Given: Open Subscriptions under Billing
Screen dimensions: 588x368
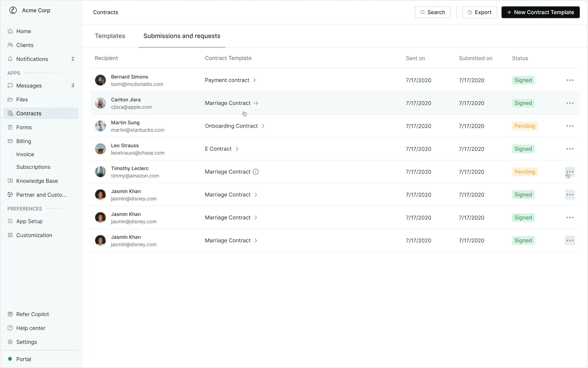Looking at the screenshot, I should [x=33, y=167].
